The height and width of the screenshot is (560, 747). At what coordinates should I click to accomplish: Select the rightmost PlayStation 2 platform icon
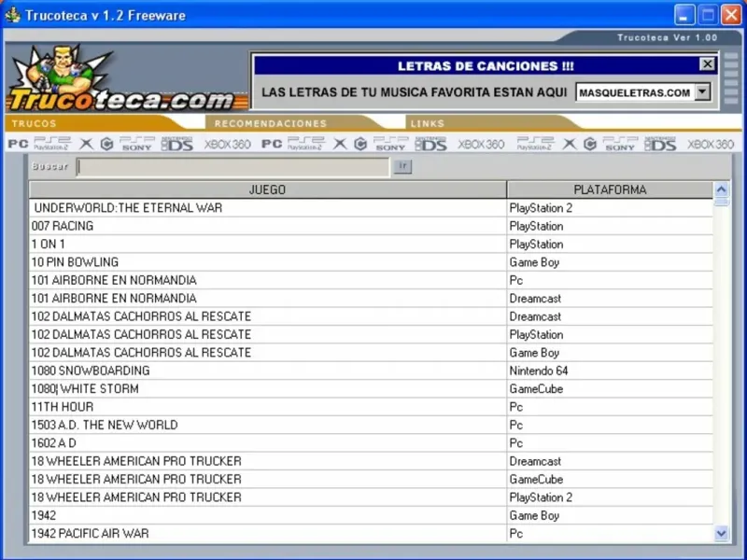coord(535,144)
